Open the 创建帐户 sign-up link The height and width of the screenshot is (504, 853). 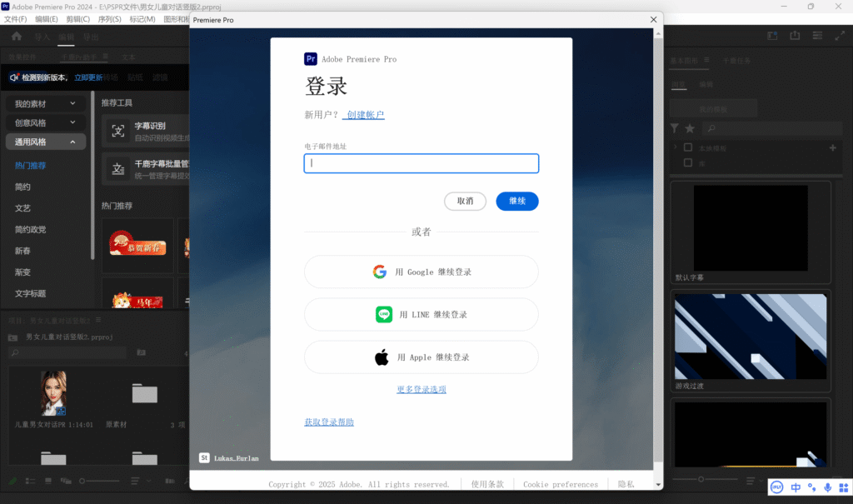(363, 115)
